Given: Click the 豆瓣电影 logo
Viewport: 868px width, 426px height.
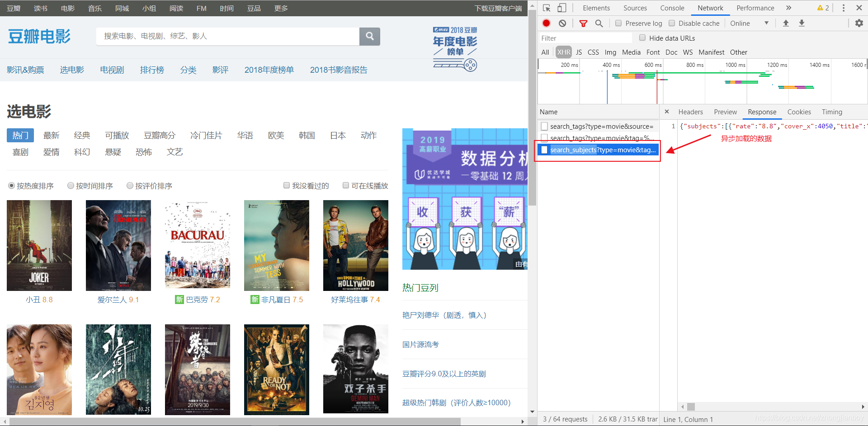Looking at the screenshot, I should coord(39,37).
